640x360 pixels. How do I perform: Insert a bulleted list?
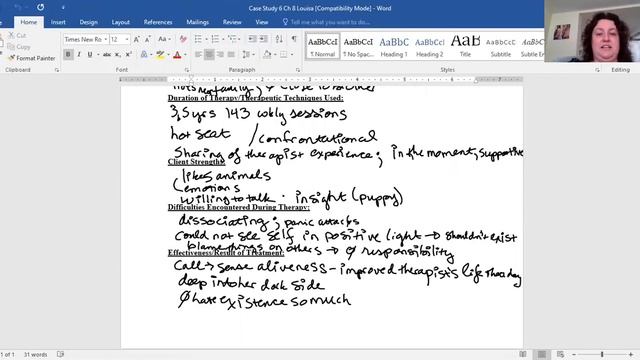tap(198, 39)
